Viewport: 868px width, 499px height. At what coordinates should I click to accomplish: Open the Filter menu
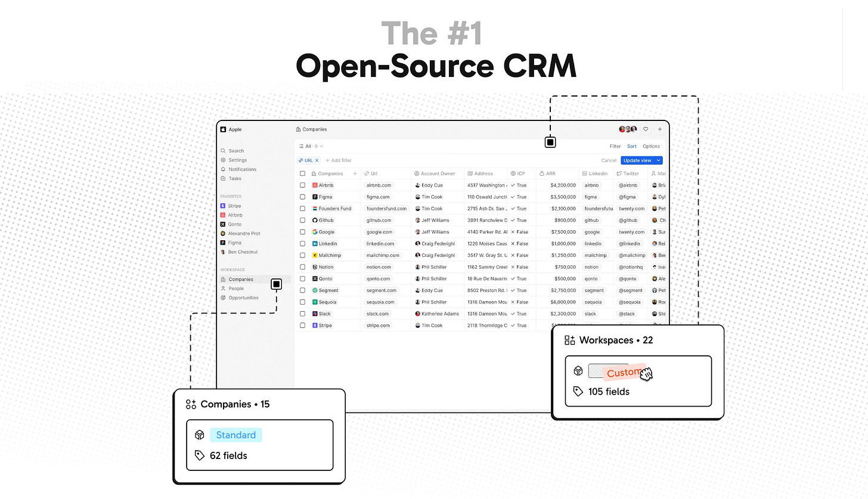(x=615, y=146)
